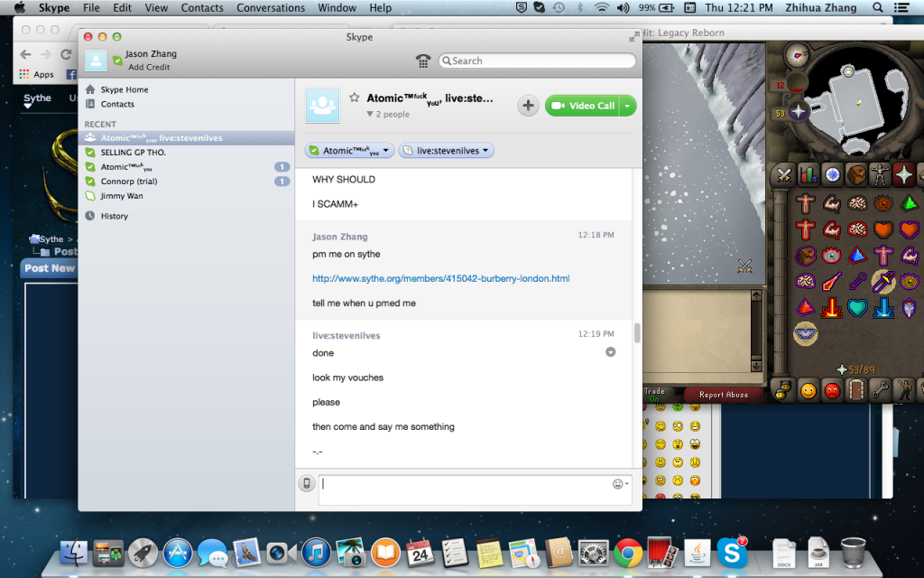924x578 pixels.
Task: Toggle the green pyramid Mystic Will prayer
Action: [x=910, y=203]
